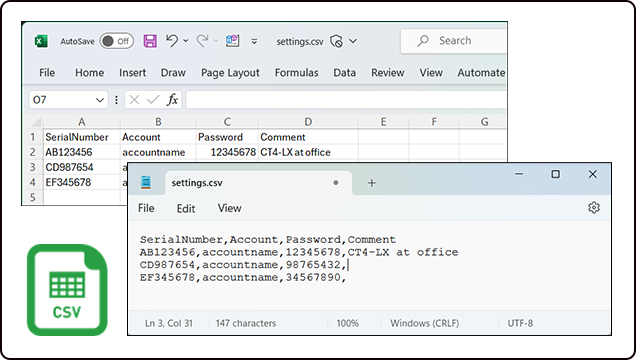Select column B header
636x360 pixels.
(x=158, y=122)
